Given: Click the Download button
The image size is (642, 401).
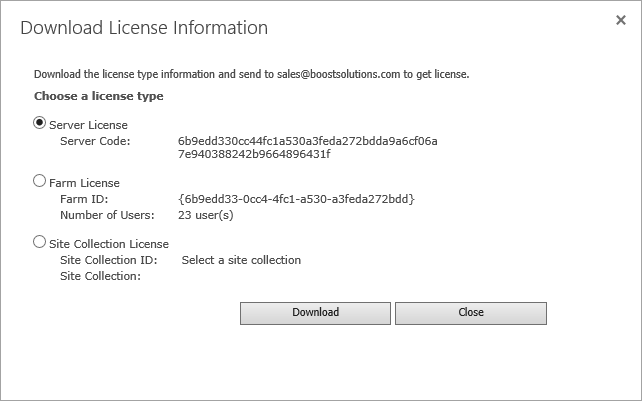Looking at the screenshot, I should 315,313.
